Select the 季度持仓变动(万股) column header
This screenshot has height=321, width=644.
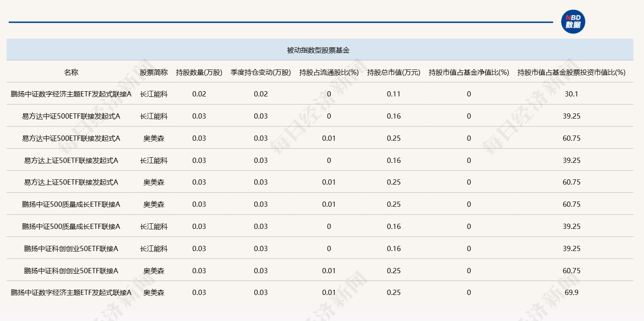261,73
